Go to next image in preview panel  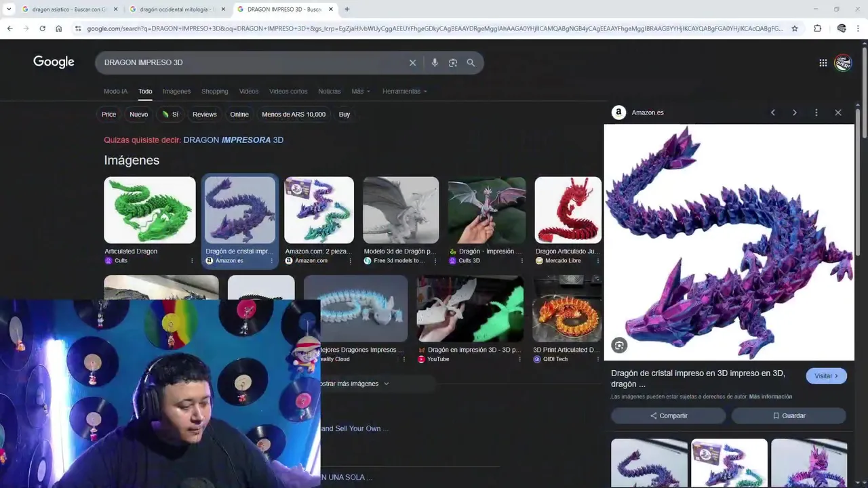tap(794, 113)
